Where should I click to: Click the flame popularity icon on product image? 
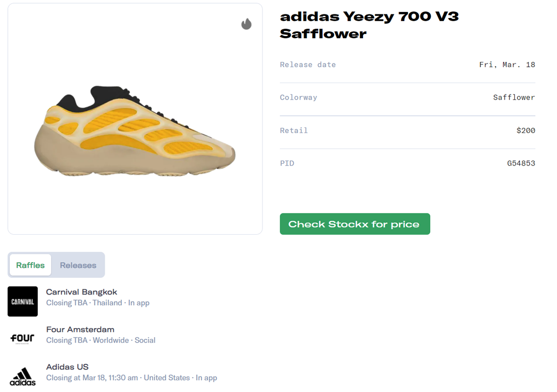[x=246, y=24]
